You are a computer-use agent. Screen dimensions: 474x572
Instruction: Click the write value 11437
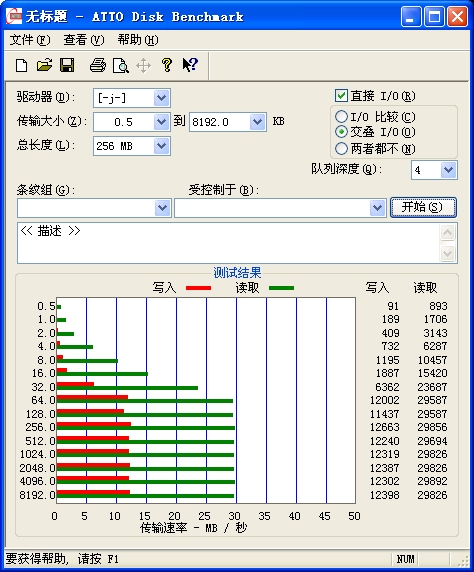[385, 414]
